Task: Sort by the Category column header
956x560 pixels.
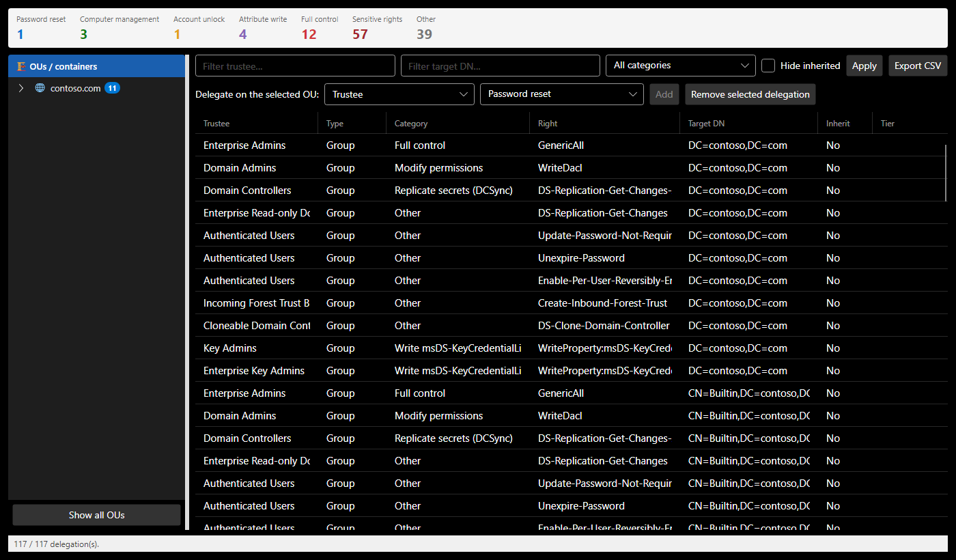Action: [x=458, y=124]
